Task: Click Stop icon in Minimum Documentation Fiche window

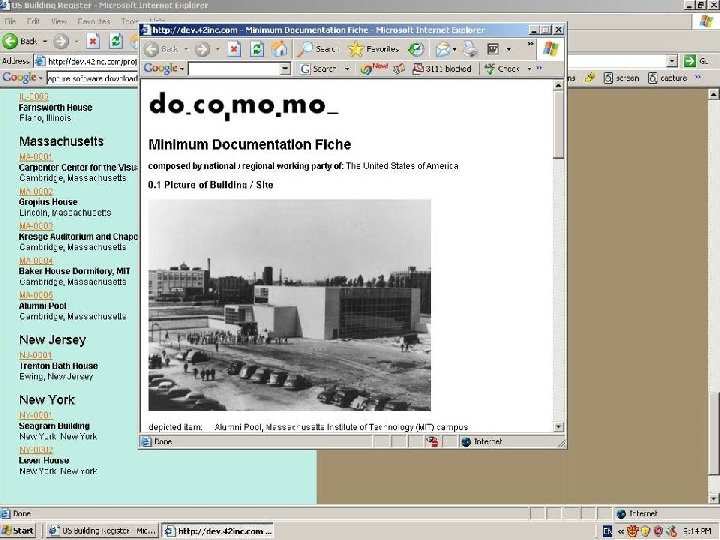Action: 233,48
